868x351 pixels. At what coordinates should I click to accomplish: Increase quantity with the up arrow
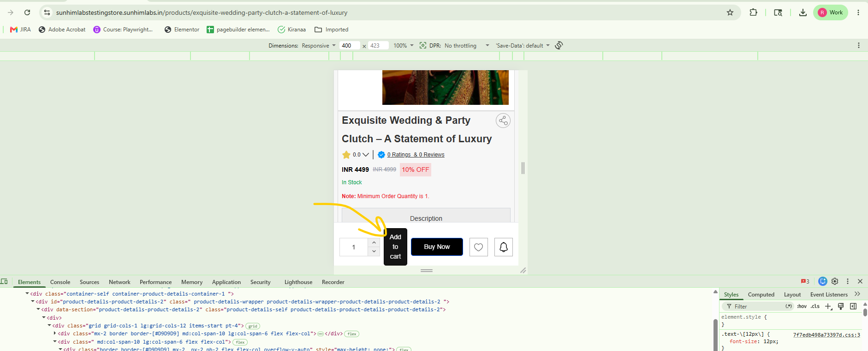pos(374,242)
